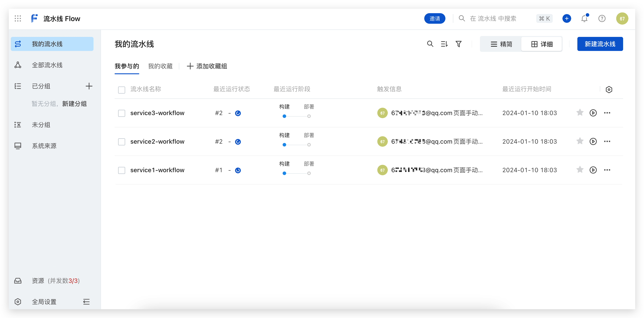Click the blue plus create icon in header
This screenshot has height=318, width=644.
(567, 18)
